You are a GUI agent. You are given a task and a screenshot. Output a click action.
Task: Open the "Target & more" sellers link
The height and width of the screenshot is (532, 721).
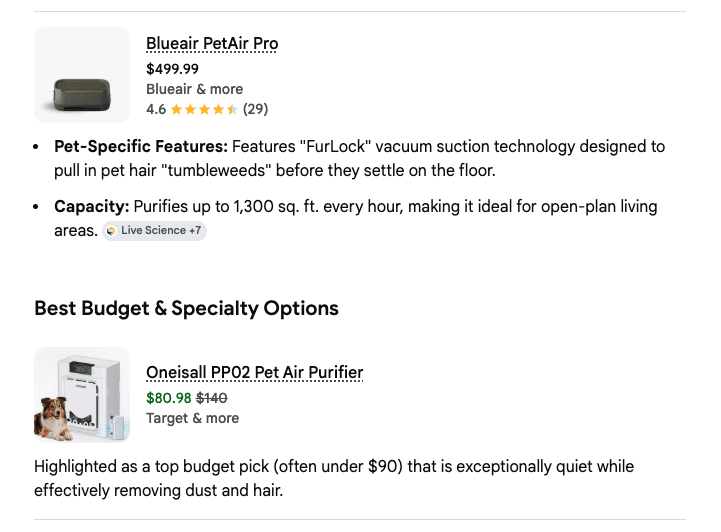point(192,418)
